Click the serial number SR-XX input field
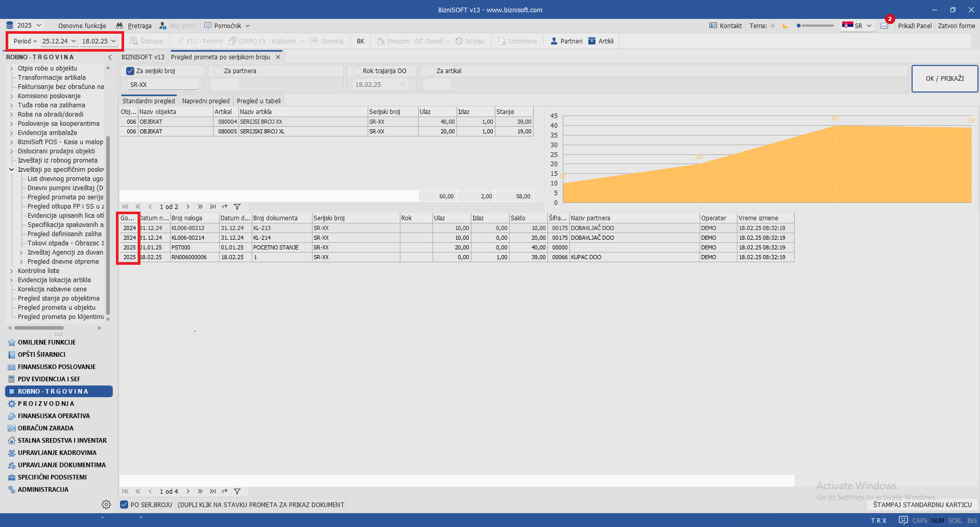This screenshot has width=980, height=527. point(163,85)
